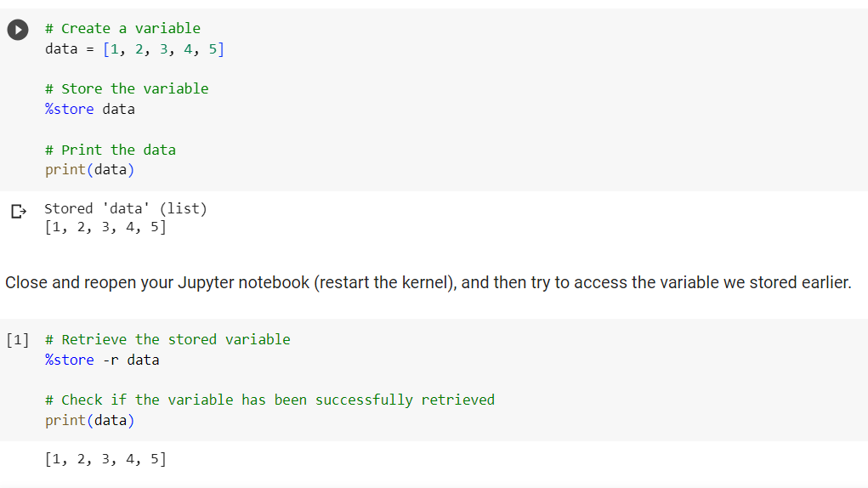
Task: Select the 'Close and reopen your Jupyter notebook' text cell
Action: [x=428, y=282]
